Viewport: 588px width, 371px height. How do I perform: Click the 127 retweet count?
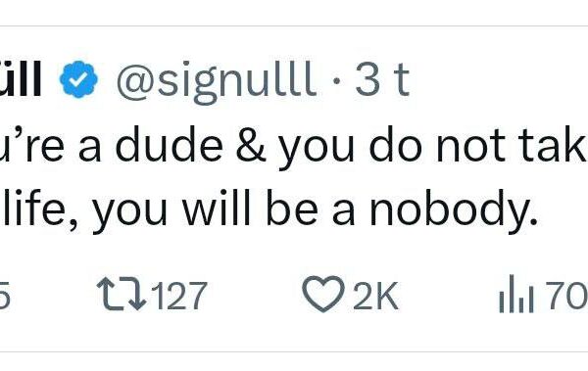tap(180, 296)
